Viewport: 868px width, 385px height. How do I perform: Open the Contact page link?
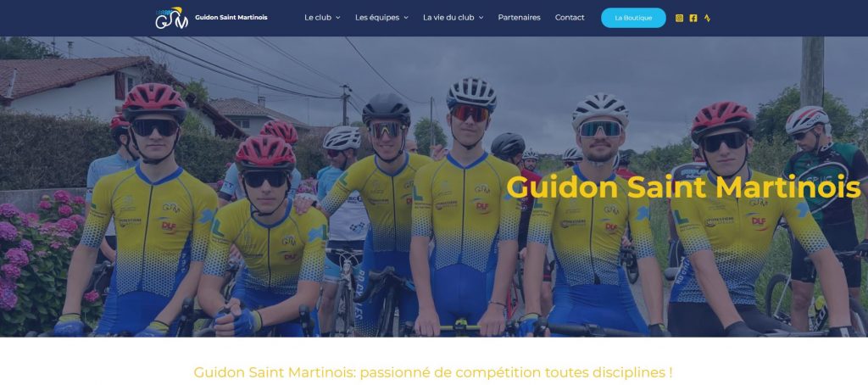point(570,17)
